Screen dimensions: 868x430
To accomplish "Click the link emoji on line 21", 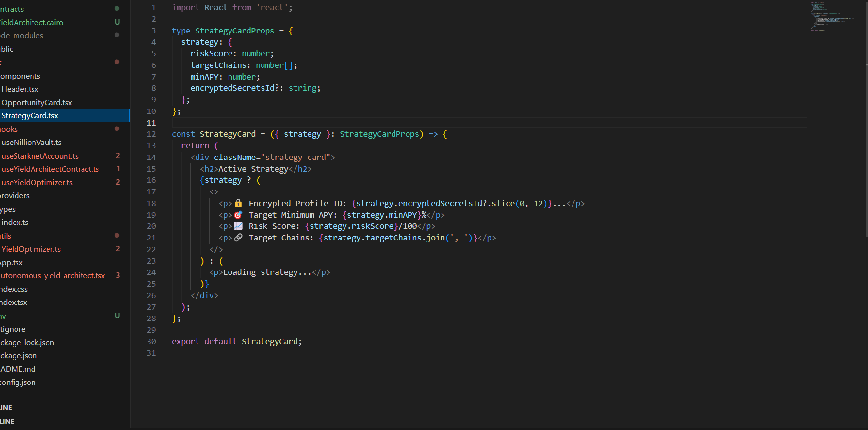I will tap(238, 238).
